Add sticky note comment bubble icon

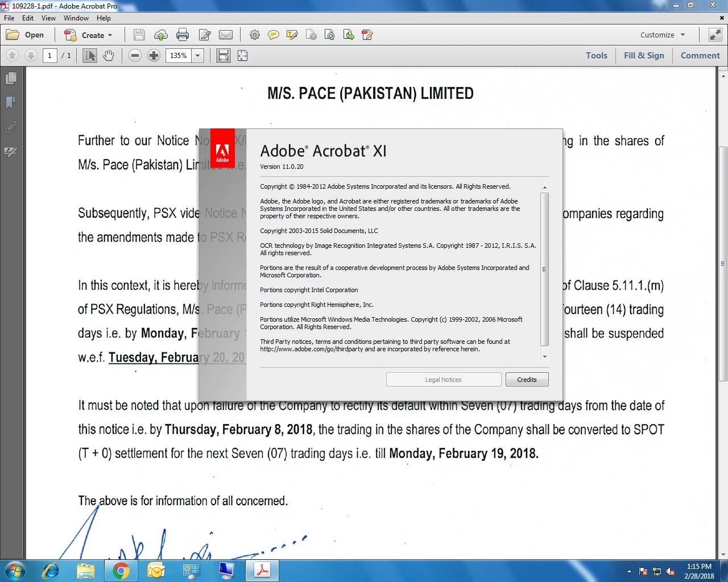(274, 35)
